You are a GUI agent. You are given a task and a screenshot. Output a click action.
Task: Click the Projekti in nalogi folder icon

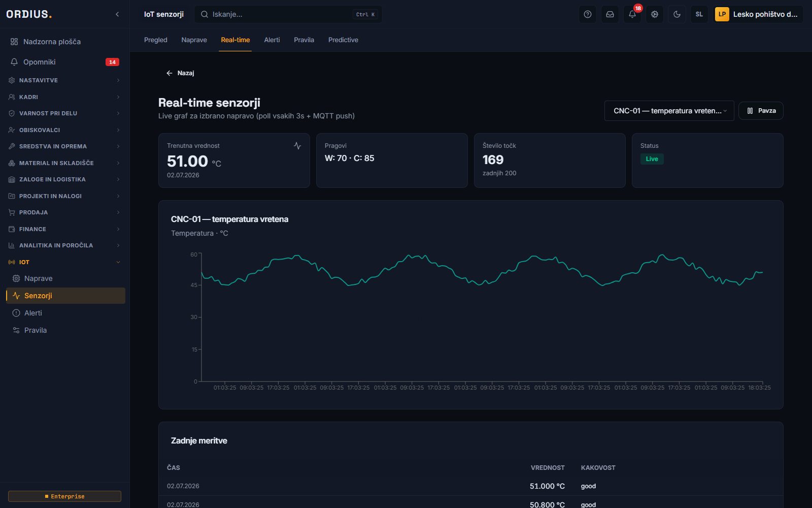(x=12, y=196)
